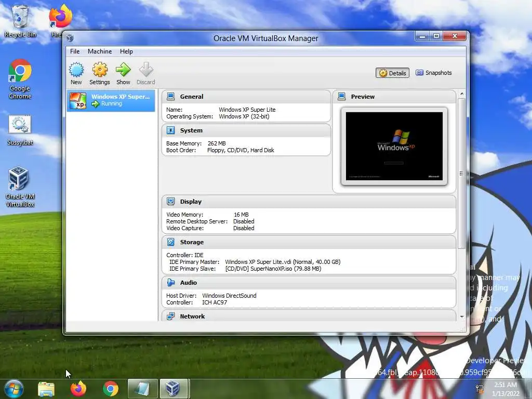Launch Chrome from the taskbar
The image size is (532, 399).
111,389
